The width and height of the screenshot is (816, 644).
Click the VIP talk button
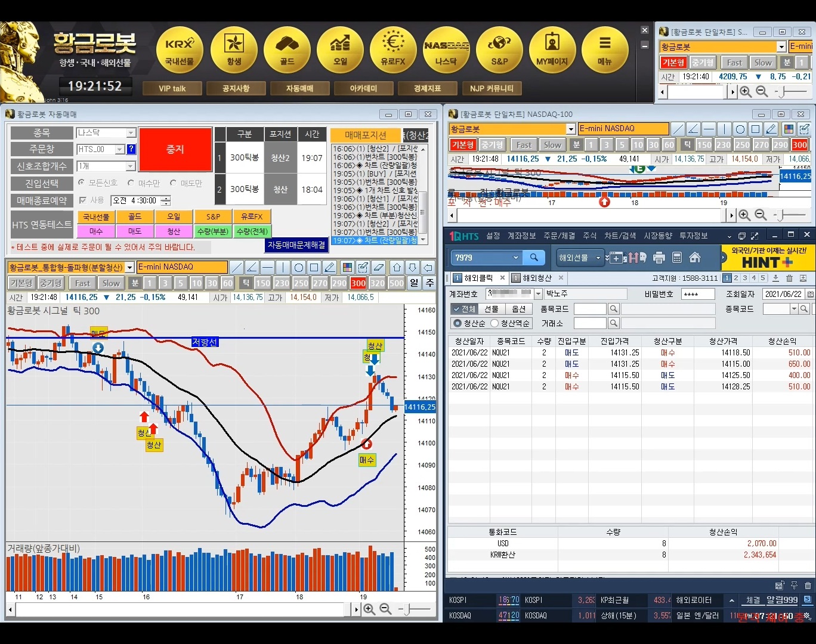pyautogui.click(x=172, y=88)
